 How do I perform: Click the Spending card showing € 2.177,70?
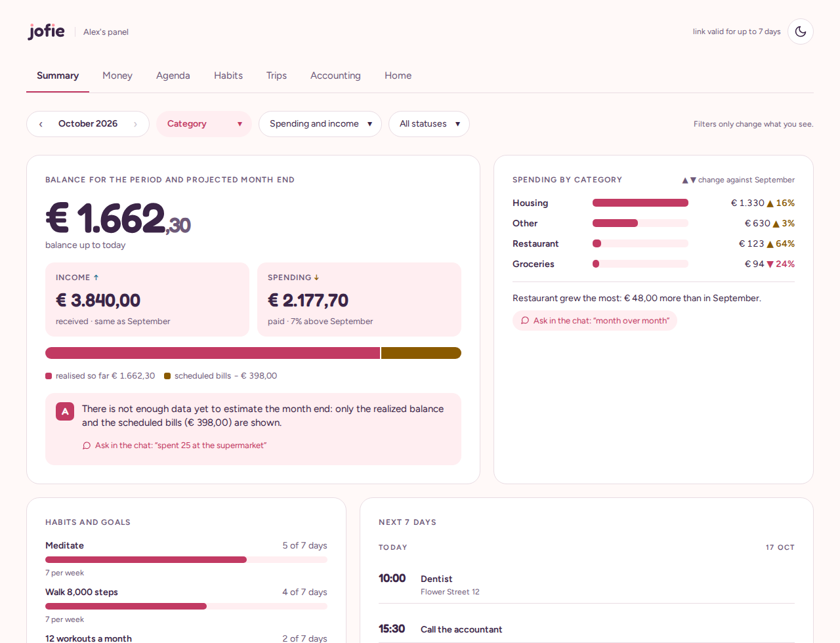tap(359, 299)
